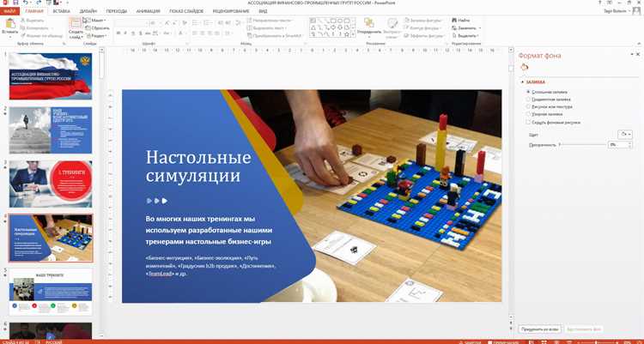The height and width of the screenshot is (344, 644).
Task: Switch to the ДИЗАЙН ribbon tab
Action: point(88,11)
